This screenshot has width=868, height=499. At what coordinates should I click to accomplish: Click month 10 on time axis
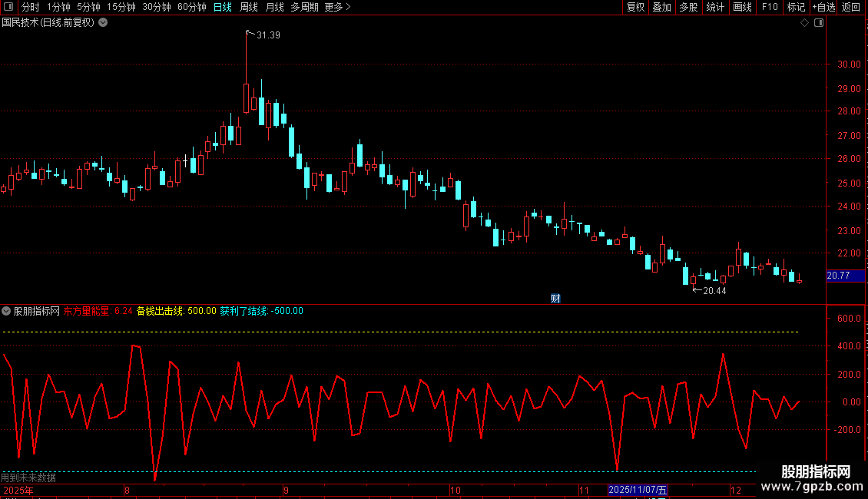pos(455,490)
